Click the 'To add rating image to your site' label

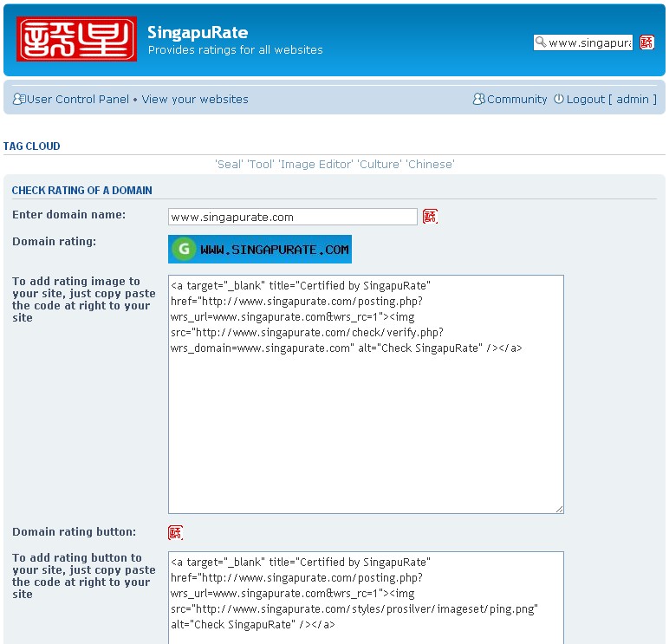tap(84, 300)
